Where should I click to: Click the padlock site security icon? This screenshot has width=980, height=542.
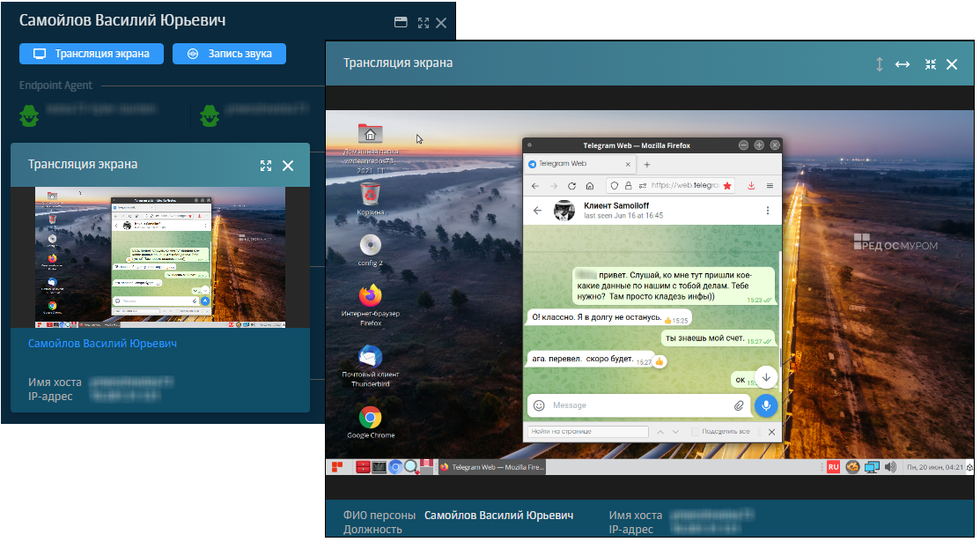pyautogui.click(x=628, y=186)
